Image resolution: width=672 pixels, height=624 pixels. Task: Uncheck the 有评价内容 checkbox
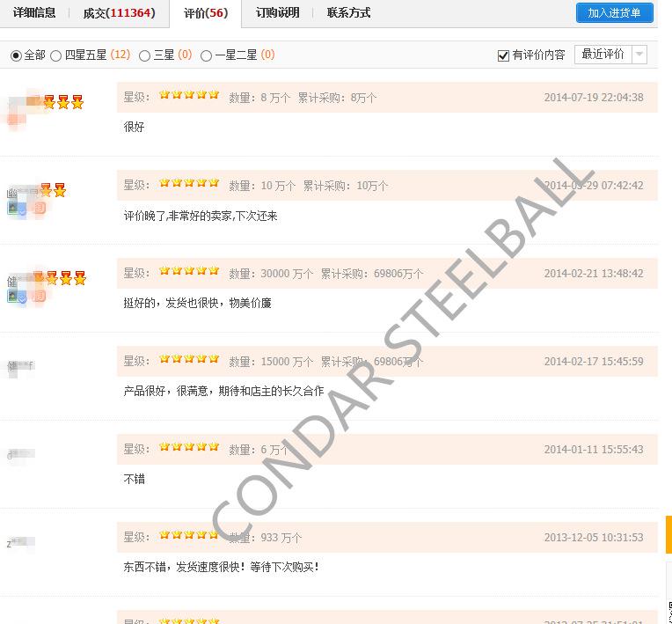pos(504,55)
